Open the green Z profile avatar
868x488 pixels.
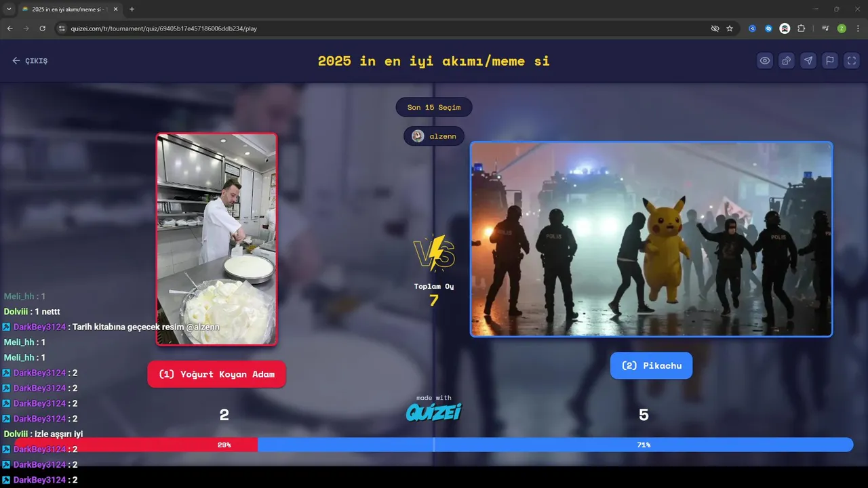coord(842,28)
